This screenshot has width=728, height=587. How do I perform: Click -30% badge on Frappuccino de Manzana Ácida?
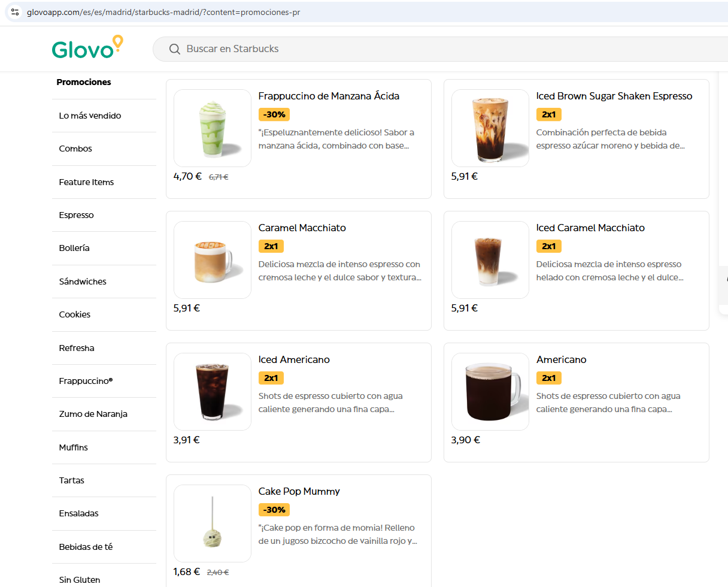pyautogui.click(x=274, y=114)
